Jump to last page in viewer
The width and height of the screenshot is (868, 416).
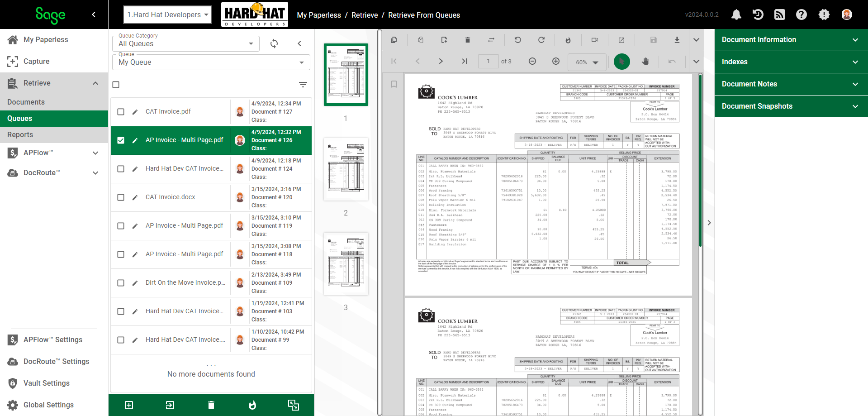point(465,61)
